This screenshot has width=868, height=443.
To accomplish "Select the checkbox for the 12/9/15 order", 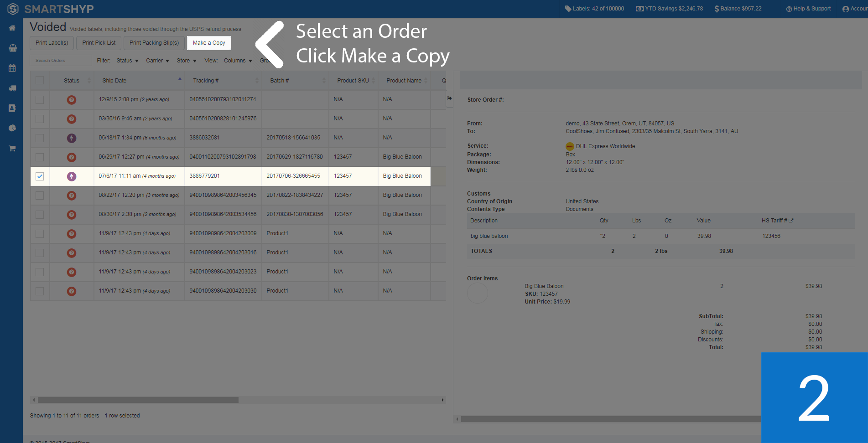I will [40, 100].
